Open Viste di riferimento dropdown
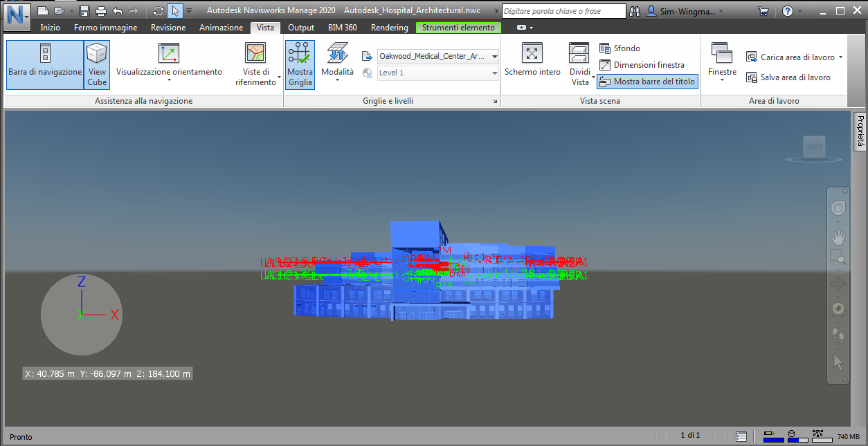 (256, 64)
